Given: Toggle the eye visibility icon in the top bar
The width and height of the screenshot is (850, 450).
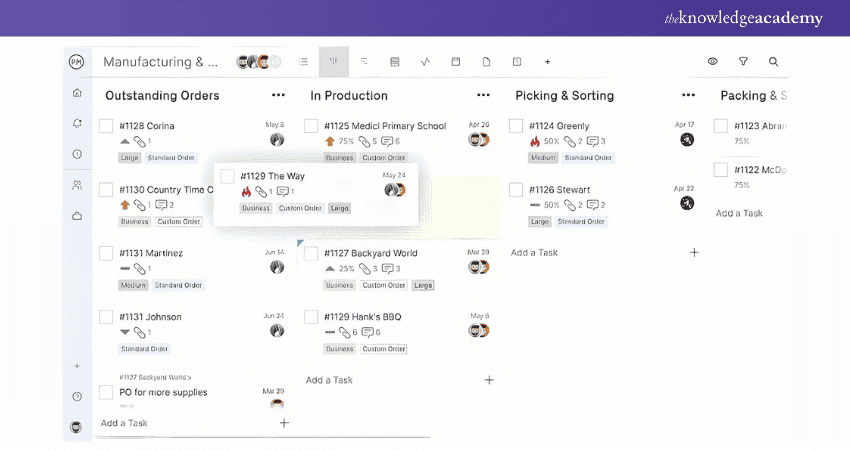Looking at the screenshot, I should pyautogui.click(x=713, y=62).
